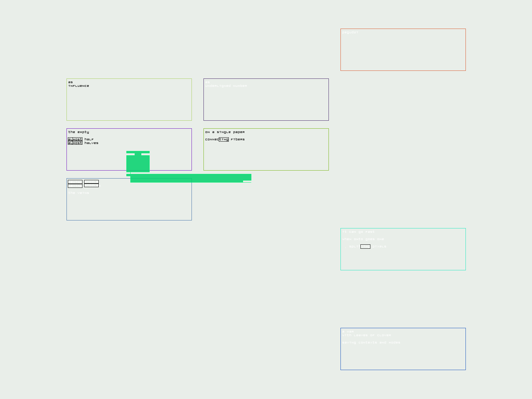Select boxed "almost" before "halves"
532x399 pixels.
[75, 143]
